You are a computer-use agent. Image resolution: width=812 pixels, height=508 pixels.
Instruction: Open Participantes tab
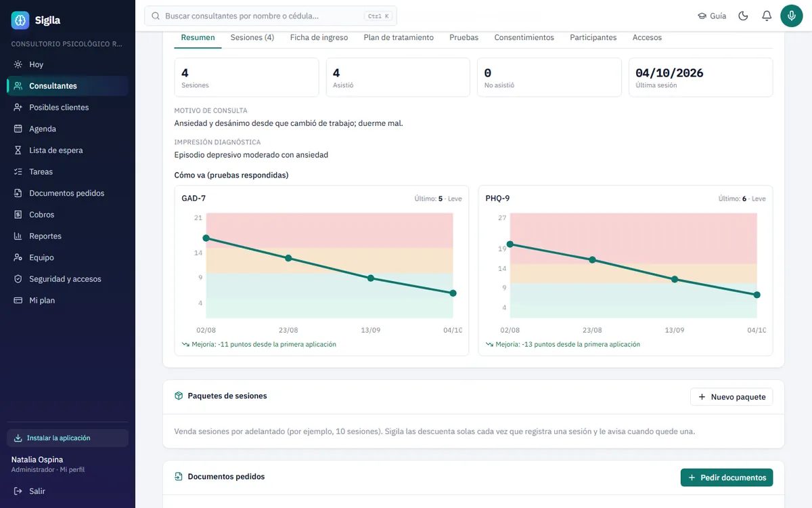tap(593, 37)
